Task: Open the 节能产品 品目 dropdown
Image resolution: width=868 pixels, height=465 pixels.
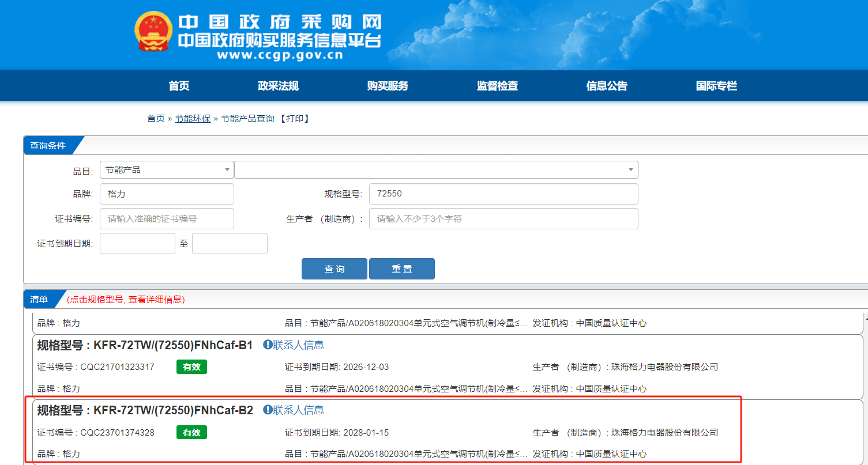Action: pos(167,170)
